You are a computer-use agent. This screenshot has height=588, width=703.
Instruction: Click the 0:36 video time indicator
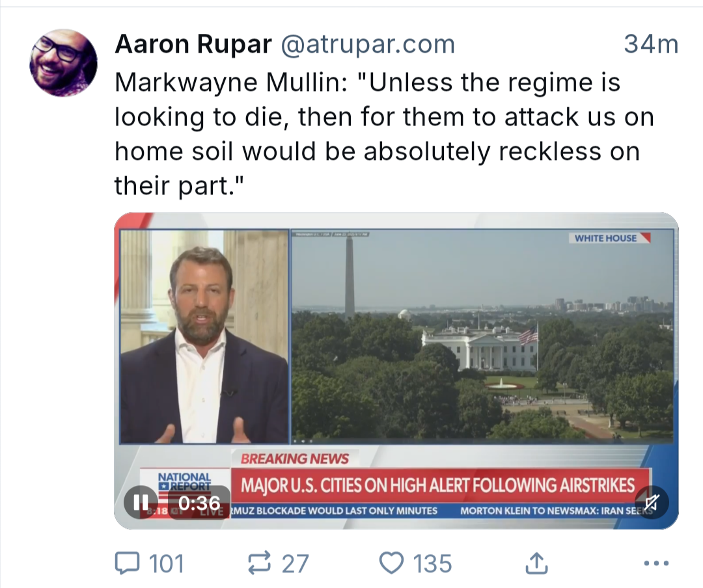199,503
